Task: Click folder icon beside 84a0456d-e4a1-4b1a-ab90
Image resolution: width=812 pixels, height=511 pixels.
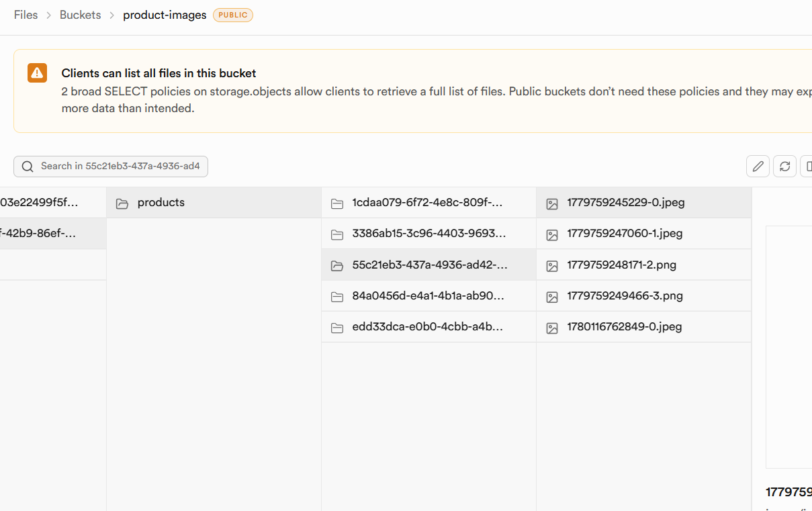Action: coord(337,296)
